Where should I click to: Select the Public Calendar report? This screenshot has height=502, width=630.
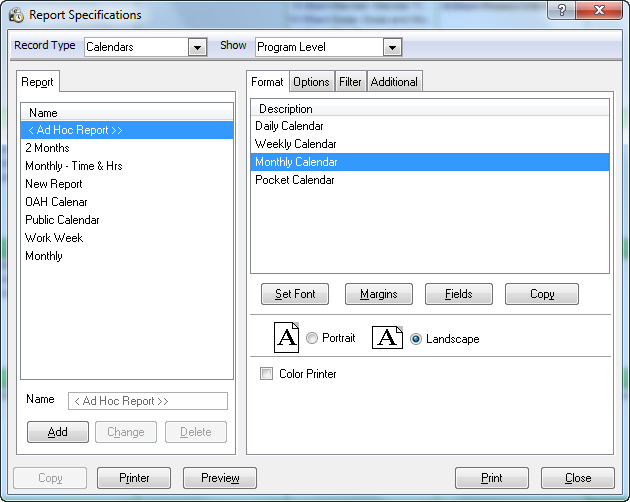pyautogui.click(x=127, y=220)
